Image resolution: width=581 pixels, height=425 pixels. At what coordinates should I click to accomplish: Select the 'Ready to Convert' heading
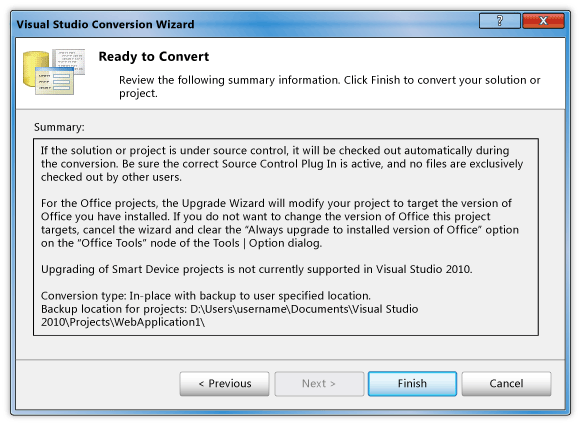click(x=154, y=57)
